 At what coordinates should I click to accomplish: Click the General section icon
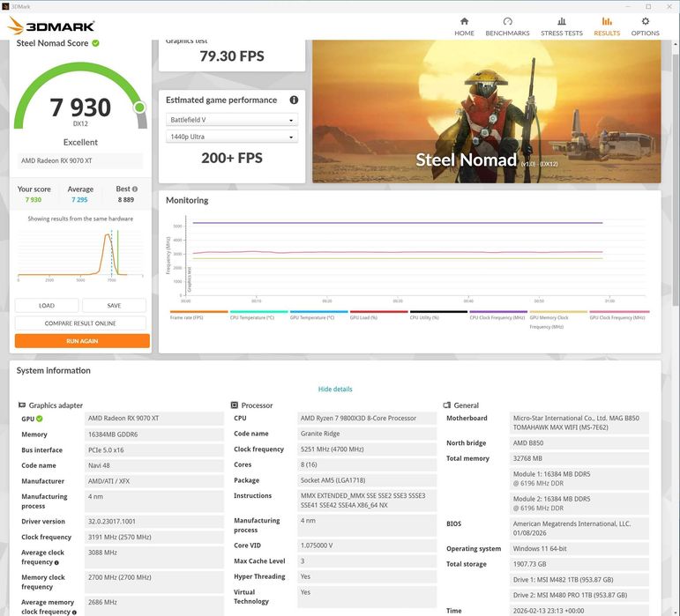point(446,405)
